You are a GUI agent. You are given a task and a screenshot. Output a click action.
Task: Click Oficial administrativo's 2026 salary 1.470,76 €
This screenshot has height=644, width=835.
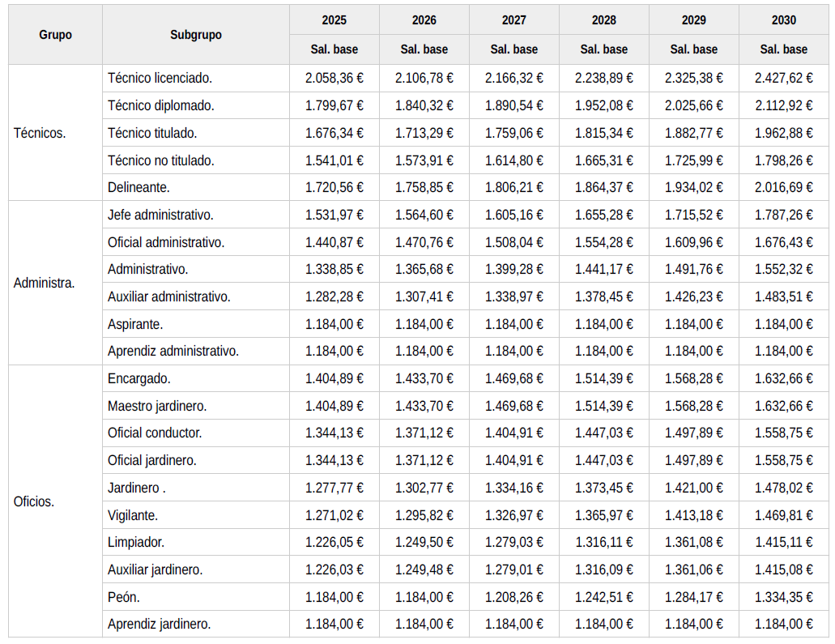click(x=424, y=242)
